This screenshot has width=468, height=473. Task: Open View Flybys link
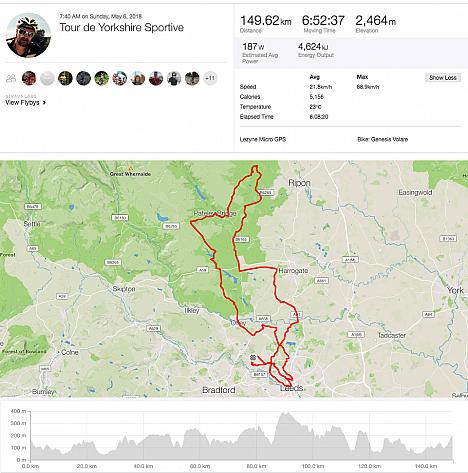click(22, 103)
